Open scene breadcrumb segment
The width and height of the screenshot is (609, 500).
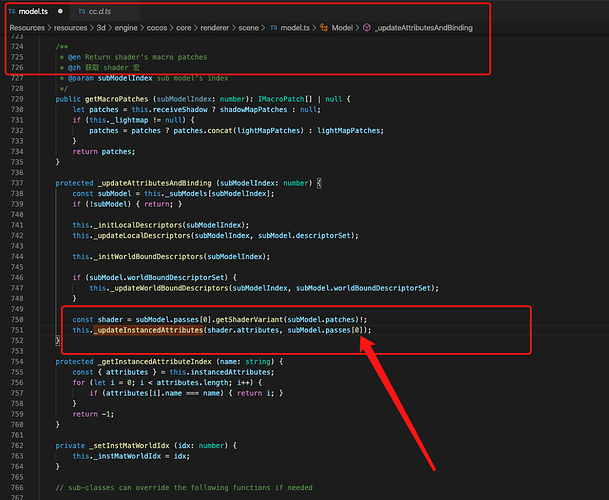point(249,28)
